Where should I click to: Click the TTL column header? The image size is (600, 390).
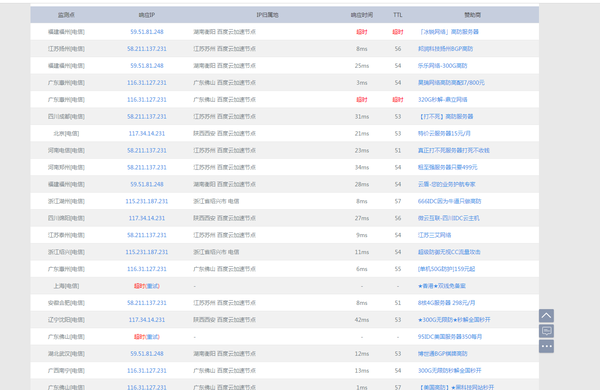tap(398, 15)
